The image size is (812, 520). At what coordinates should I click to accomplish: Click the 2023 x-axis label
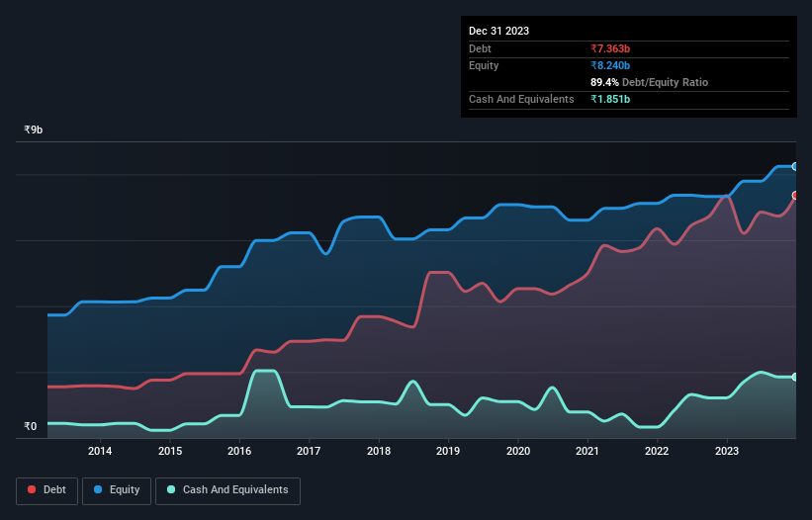click(x=727, y=451)
